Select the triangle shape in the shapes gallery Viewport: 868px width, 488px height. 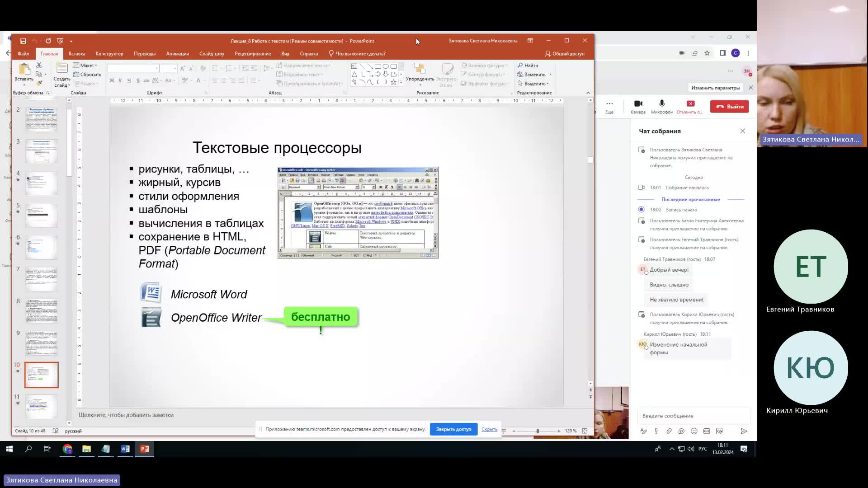354,74
